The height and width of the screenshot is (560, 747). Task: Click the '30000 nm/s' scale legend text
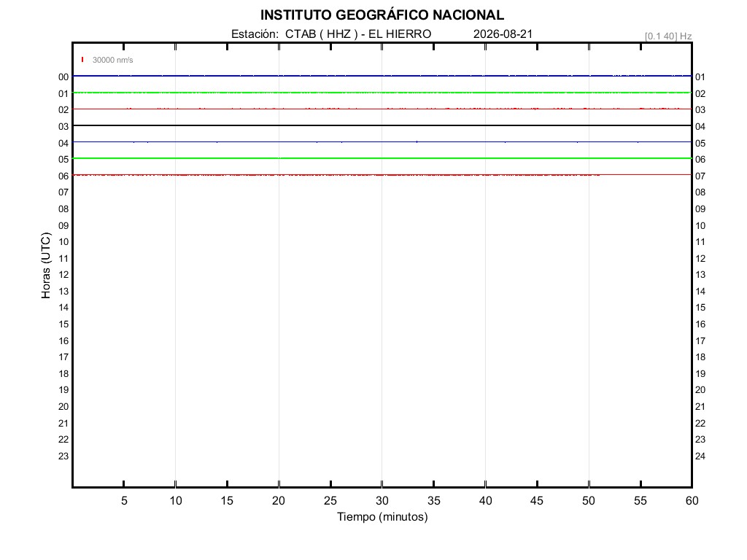[x=113, y=60]
